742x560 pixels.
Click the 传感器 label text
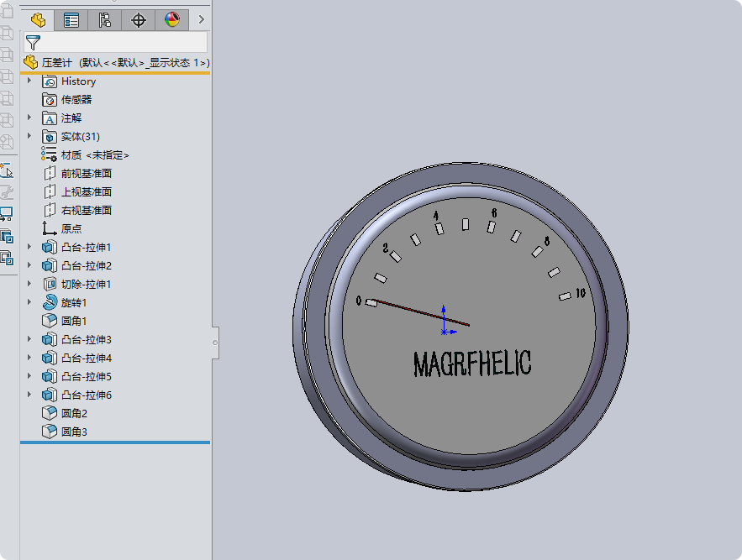pos(76,100)
